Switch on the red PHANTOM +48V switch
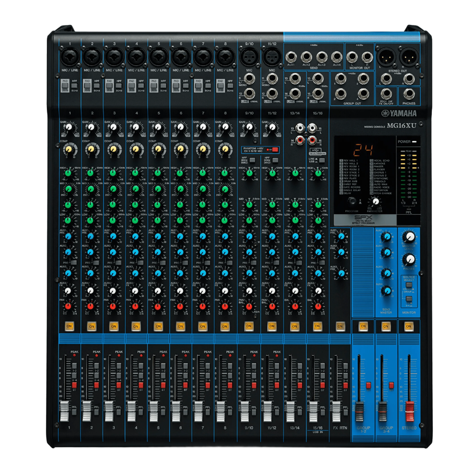Image resolution: width=476 pixels, height=476 pixels. pyautogui.click(x=275, y=150)
